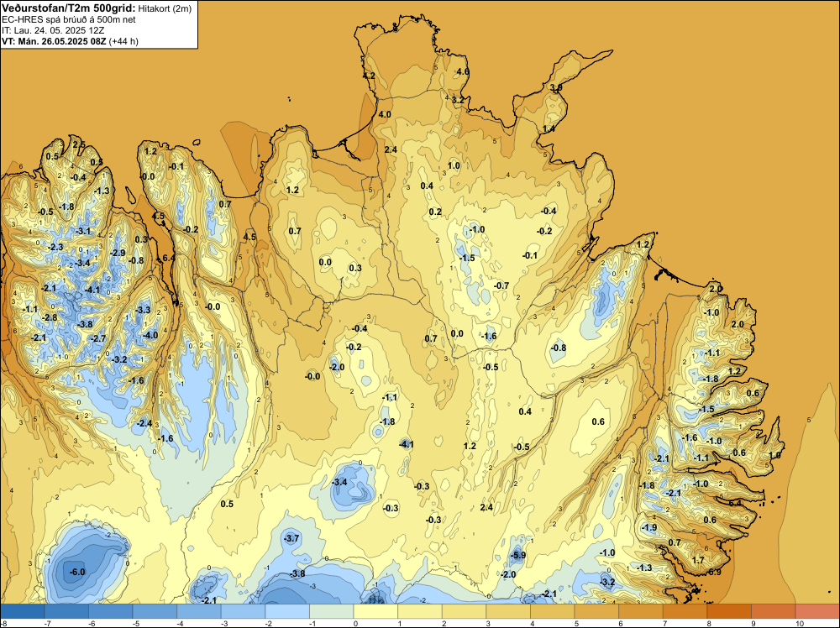Image resolution: width=840 pixels, height=628 pixels.
Task: Click the 3.9 temperature value on the map
Action: (x=556, y=87)
